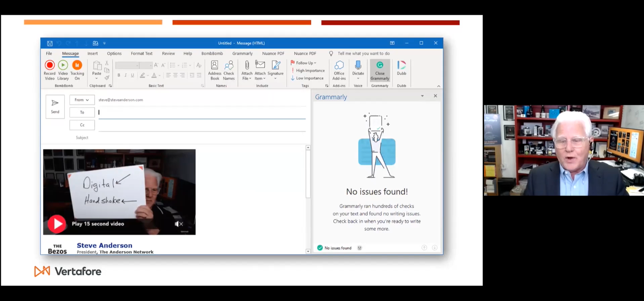Play the 15 second video thumbnail
Image resolution: width=644 pixels, height=301 pixels.
pos(57,224)
